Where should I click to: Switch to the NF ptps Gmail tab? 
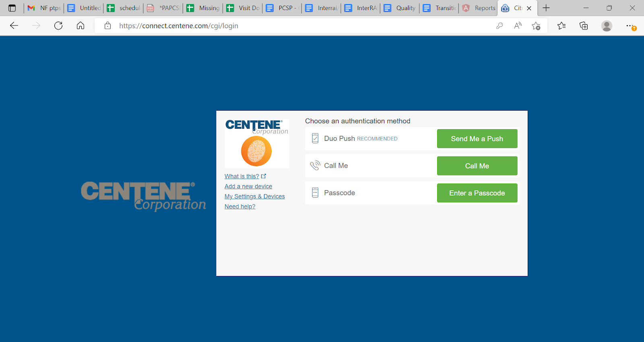click(x=44, y=8)
